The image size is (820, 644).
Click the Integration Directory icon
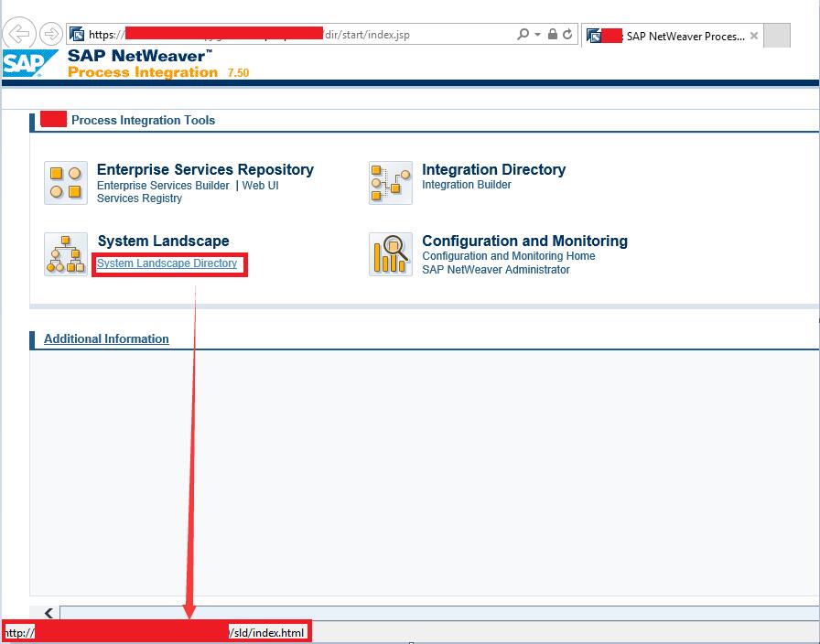pyautogui.click(x=391, y=183)
